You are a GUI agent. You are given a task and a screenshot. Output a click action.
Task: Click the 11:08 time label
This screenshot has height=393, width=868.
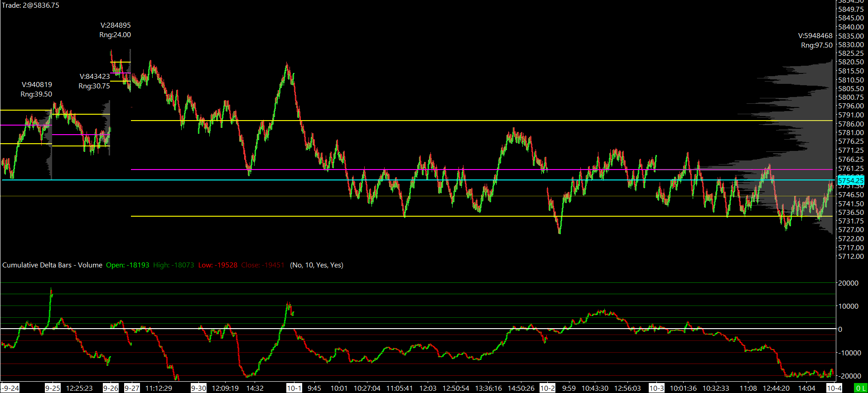pyautogui.click(x=748, y=388)
